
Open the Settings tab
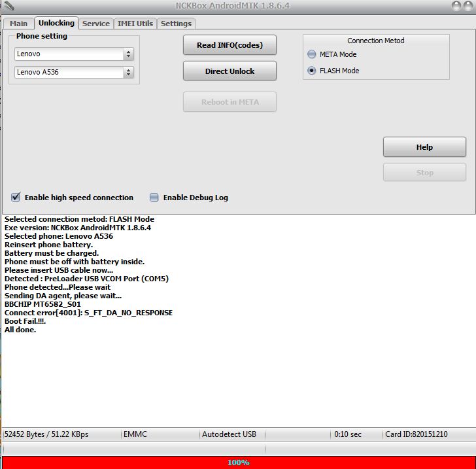coord(176,24)
